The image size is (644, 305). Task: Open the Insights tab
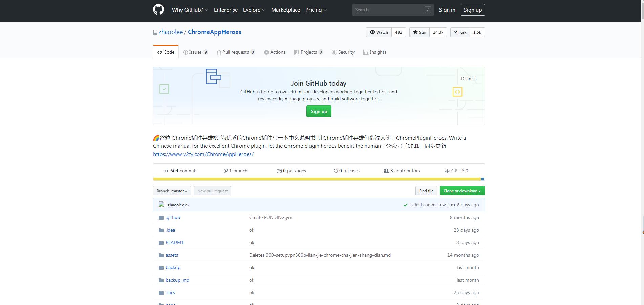(x=374, y=52)
